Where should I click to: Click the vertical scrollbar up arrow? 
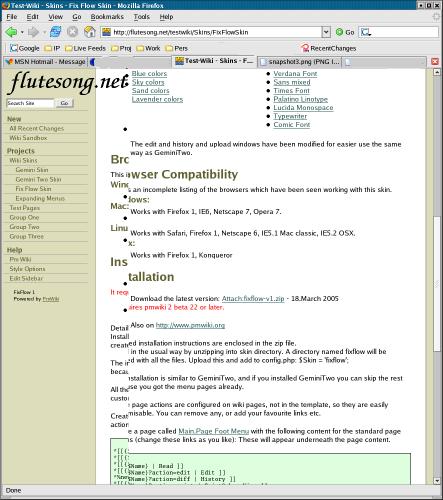(x=437, y=72)
